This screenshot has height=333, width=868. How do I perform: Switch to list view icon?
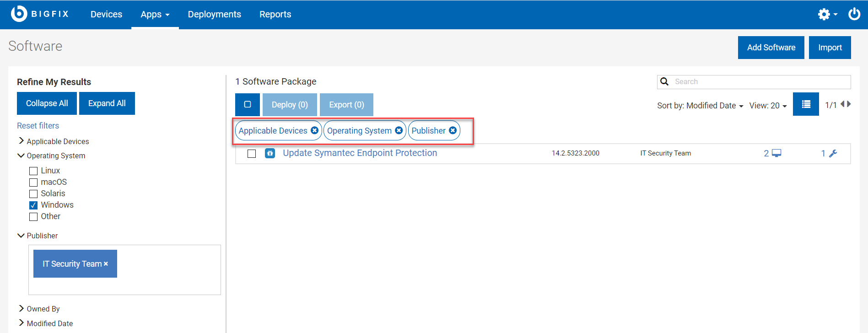pyautogui.click(x=806, y=104)
